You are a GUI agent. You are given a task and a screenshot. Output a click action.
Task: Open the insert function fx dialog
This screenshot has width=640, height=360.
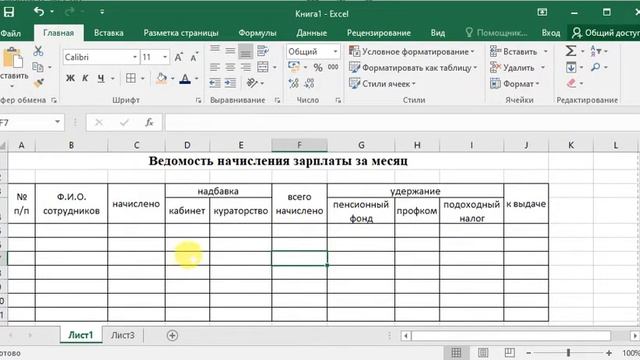pyautogui.click(x=149, y=122)
